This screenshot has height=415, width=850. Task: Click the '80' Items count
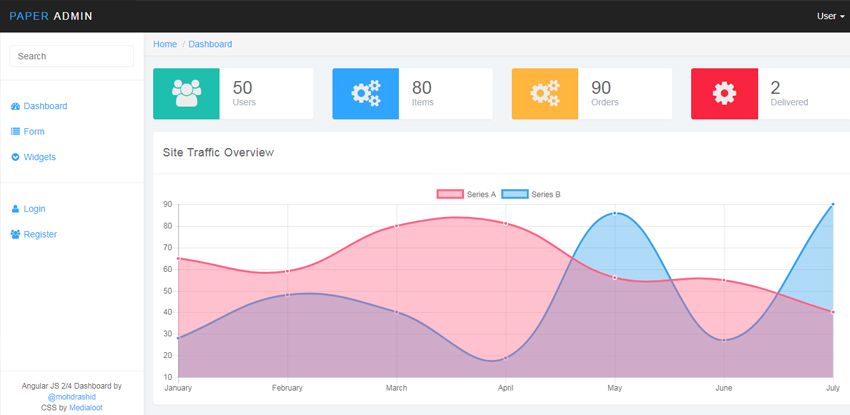[422, 87]
